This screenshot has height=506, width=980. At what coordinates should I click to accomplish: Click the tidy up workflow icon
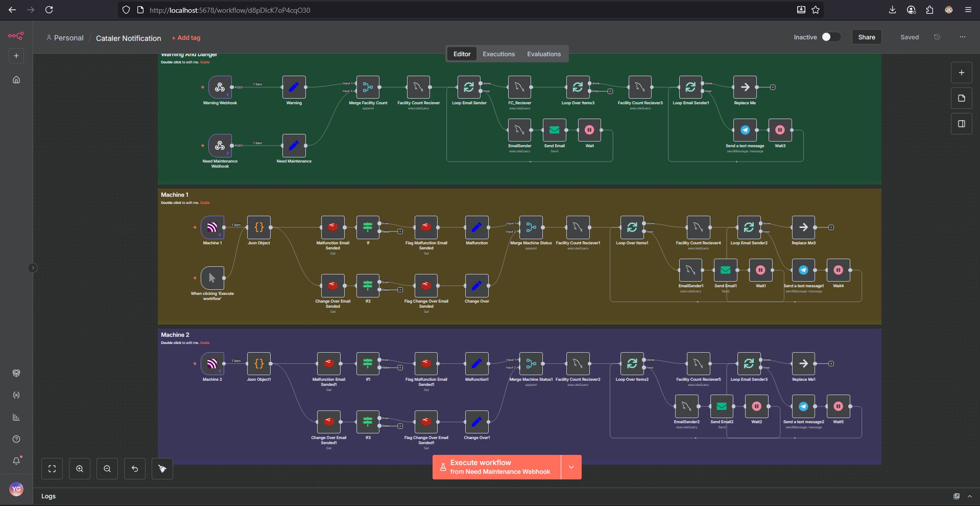[x=162, y=469]
